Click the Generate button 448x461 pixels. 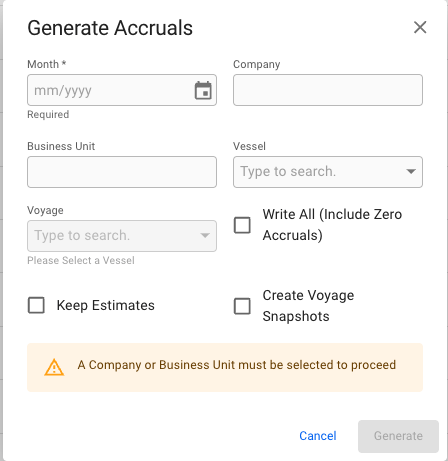(398, 436)
